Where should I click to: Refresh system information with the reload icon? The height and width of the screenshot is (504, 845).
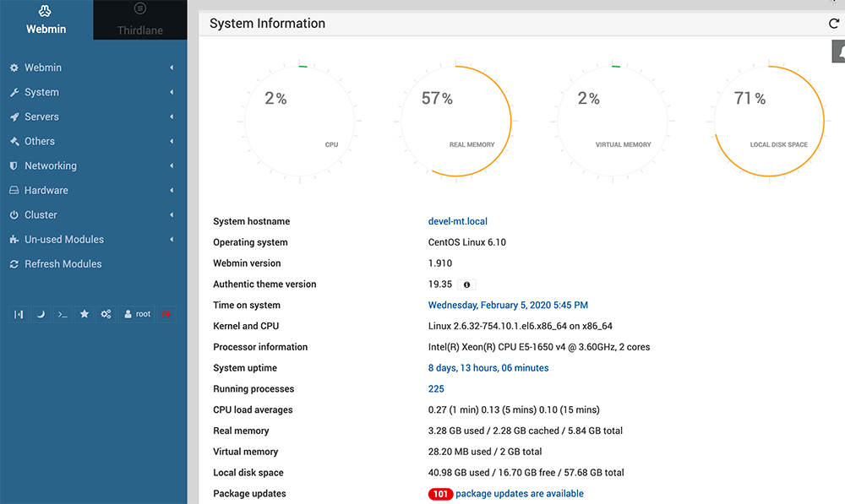(834, 24)
